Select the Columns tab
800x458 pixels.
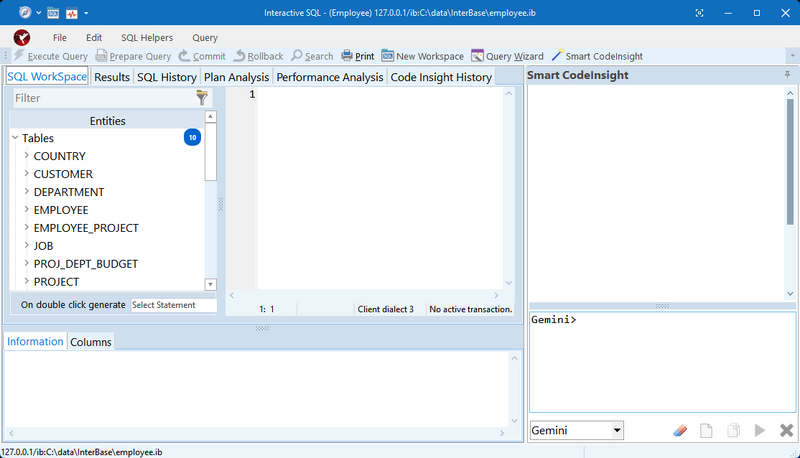pos(90,342)
